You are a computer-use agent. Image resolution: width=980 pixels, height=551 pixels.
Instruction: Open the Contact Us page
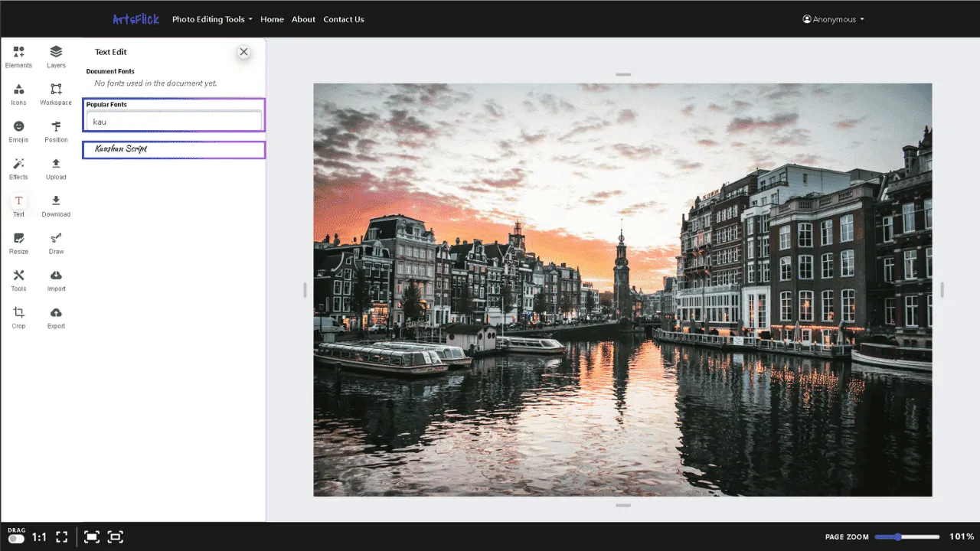[x=344, y=19]
